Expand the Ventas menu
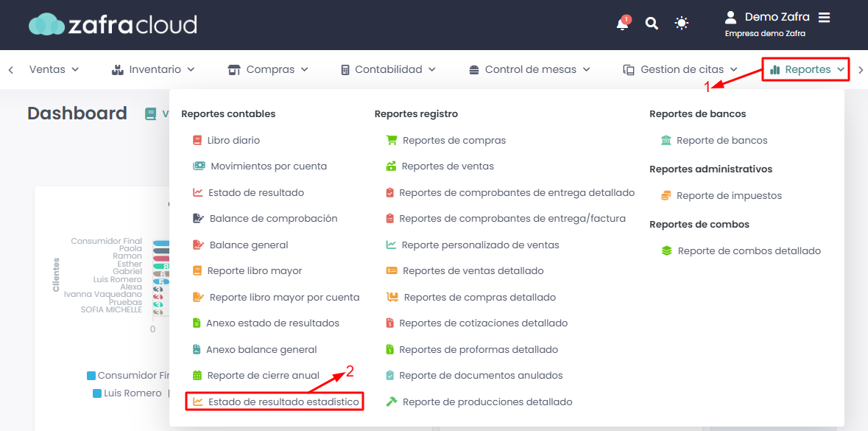868x431 pixels. point(54,69)
